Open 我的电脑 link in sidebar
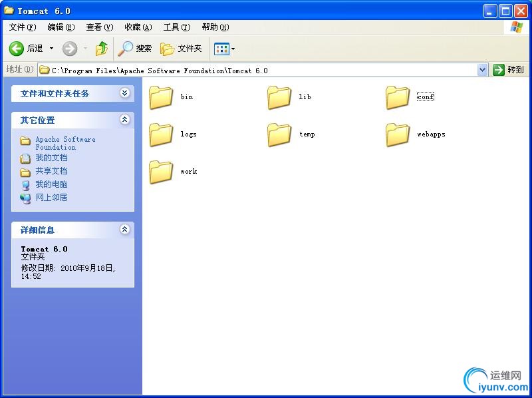 (x=52, y=184)
